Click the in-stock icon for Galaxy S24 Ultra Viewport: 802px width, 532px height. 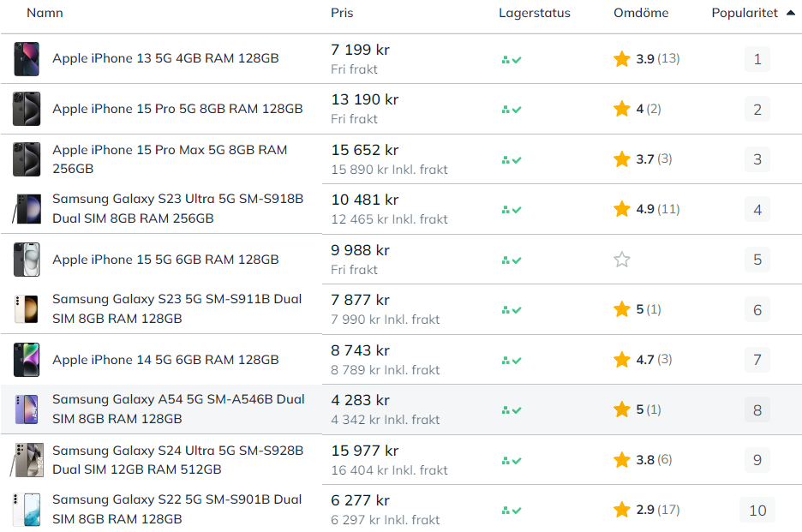tap(512, 460)
